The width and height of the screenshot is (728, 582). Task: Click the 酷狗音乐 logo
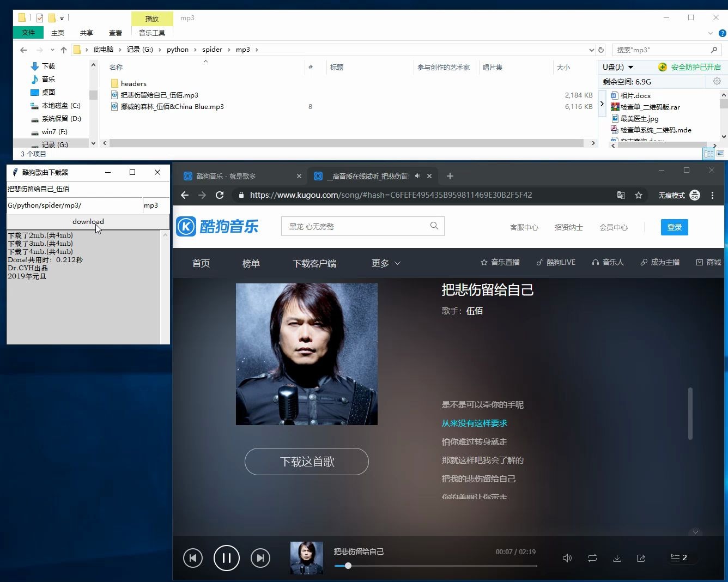[217, 227]
